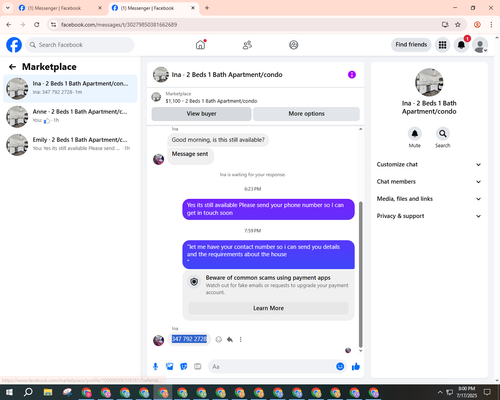The image size is (500, 400).
Task: Open the Groups icon in top navigation
Action: coord(294,45)
